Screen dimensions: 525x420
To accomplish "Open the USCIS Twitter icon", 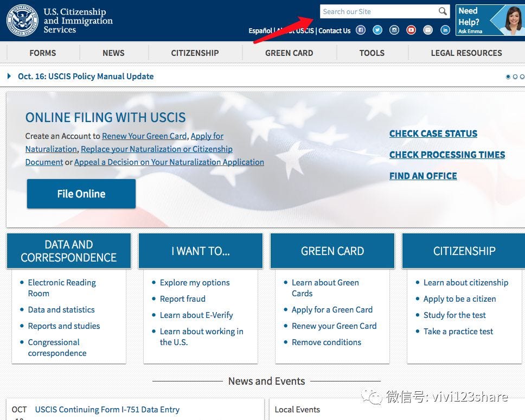I will pyautogui.click(x=377, y=30).
